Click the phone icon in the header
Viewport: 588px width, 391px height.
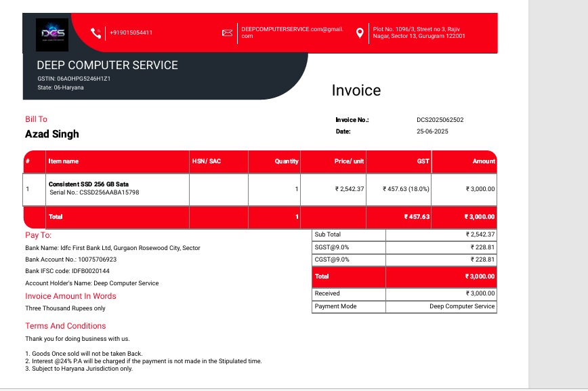click(x=96, y=33)
